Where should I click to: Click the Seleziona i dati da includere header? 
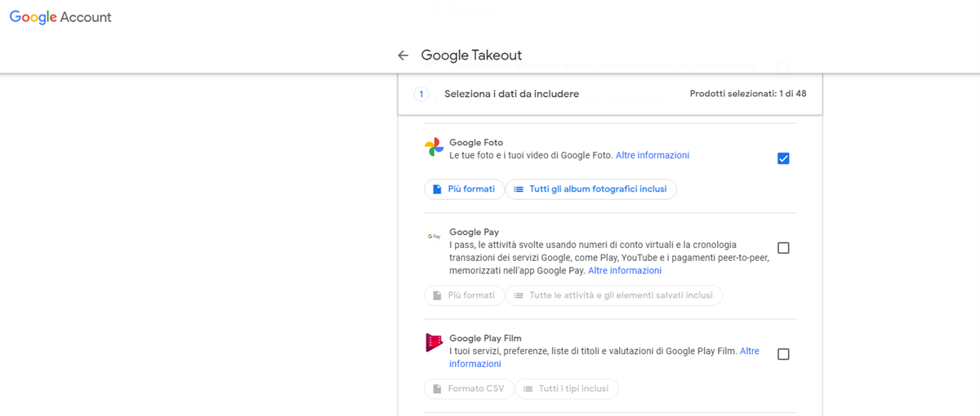tap(511, 95)
